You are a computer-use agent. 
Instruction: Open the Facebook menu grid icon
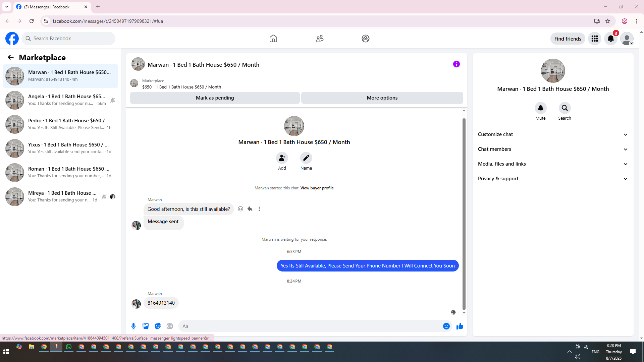click(595, 39)
